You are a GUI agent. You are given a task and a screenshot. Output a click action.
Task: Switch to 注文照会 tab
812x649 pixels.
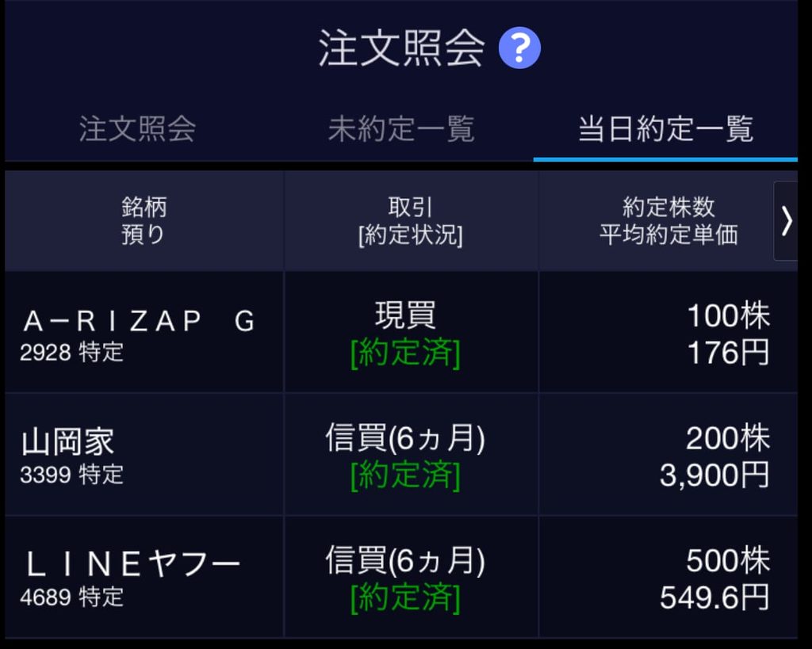[137, 129]
